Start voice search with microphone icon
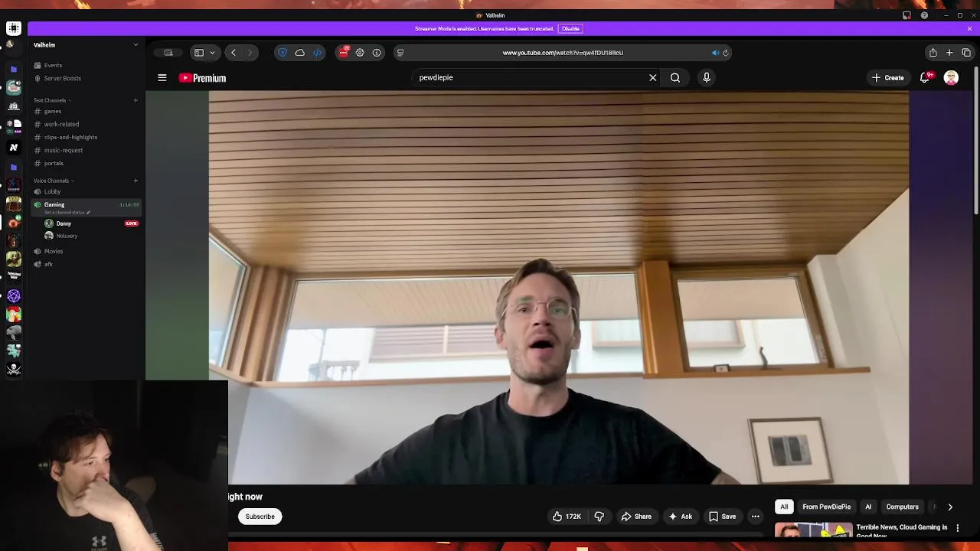The height and width of the screenshot is (551, 980). coord(707,77)
